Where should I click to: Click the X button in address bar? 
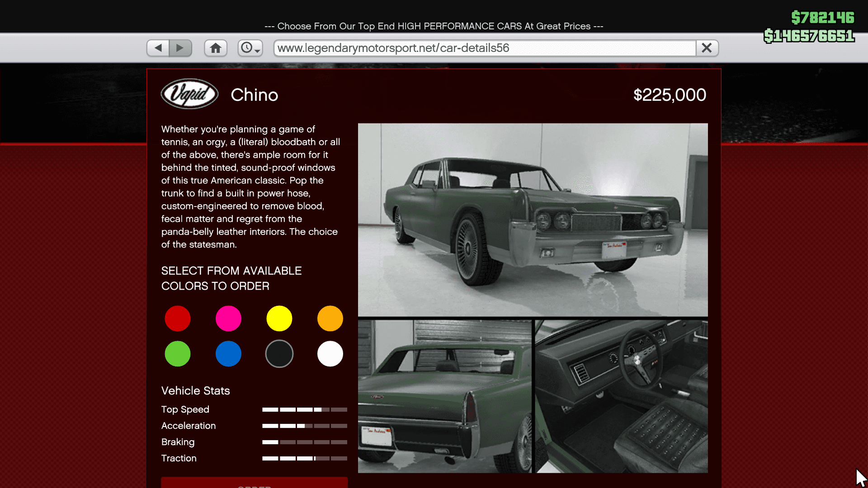[707, 48]
